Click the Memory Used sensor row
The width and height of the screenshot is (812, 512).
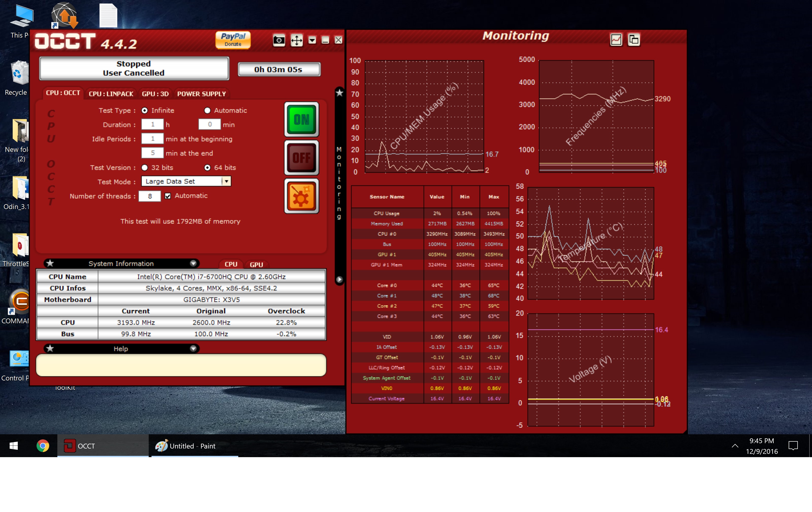(x=430, y=224)
